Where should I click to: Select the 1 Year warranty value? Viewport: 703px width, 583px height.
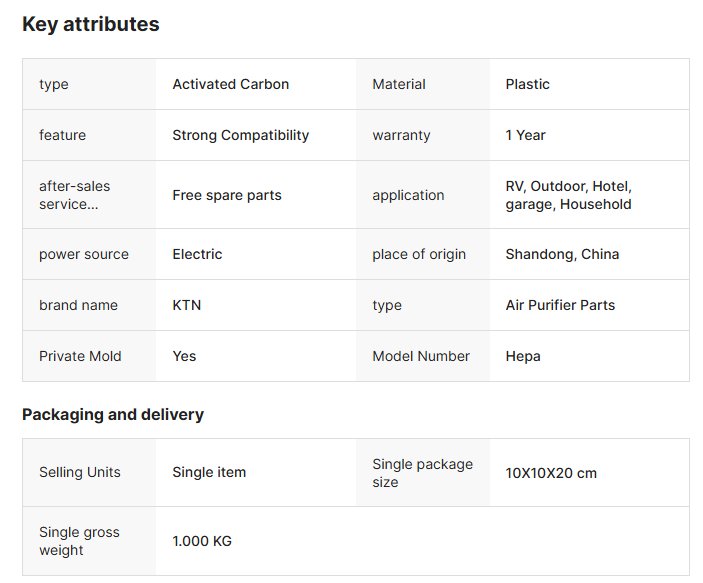pyautogui.click(x=525, y=135)
